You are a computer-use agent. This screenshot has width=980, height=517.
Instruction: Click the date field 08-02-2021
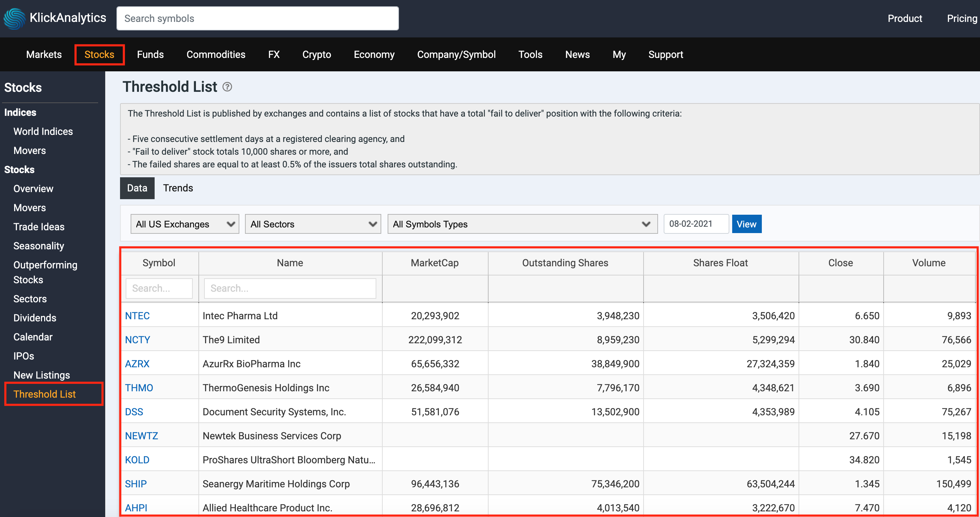(696, 224)
